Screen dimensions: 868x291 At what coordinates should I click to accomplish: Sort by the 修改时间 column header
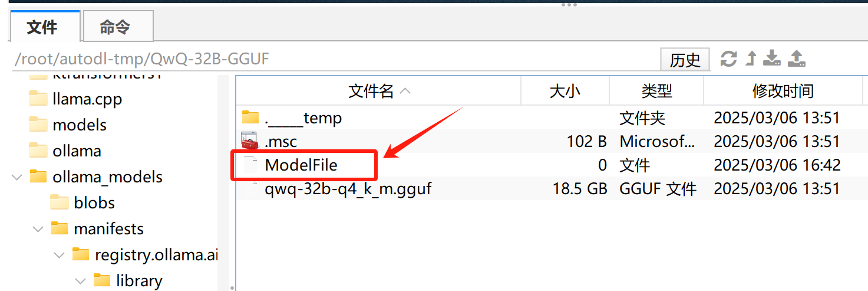click(x=783, y=91)
